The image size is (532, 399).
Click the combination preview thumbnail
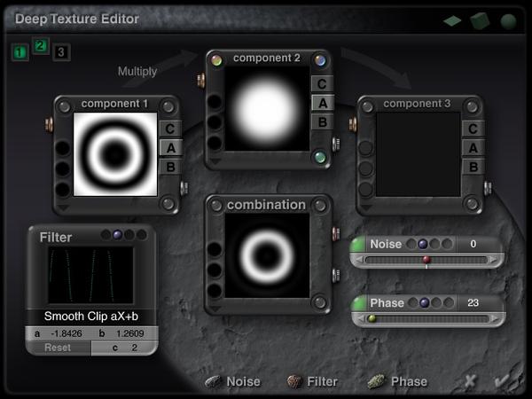click(267, 255)
